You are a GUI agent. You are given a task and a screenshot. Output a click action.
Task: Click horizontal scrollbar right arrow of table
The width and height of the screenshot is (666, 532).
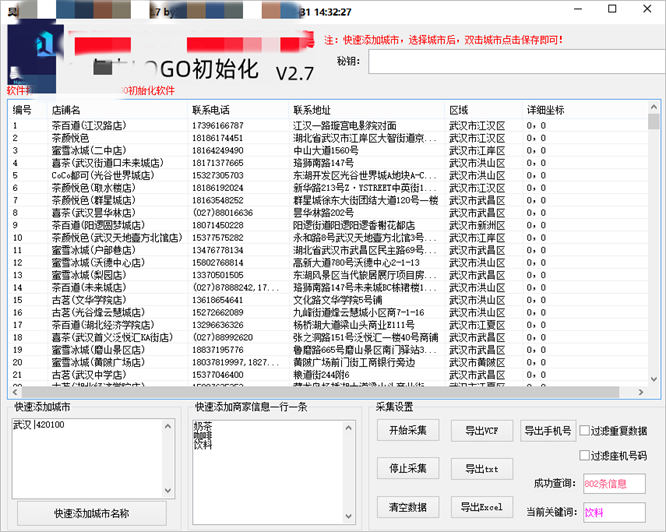[x=641, y=392]
